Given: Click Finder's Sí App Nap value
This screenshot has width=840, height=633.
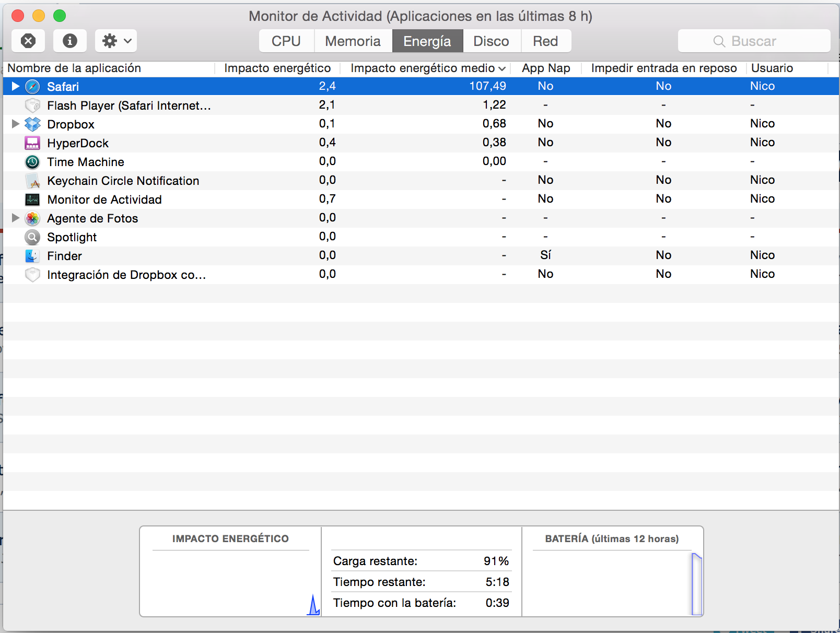Looking at the screenshot, I should click(x=545, y=255).
